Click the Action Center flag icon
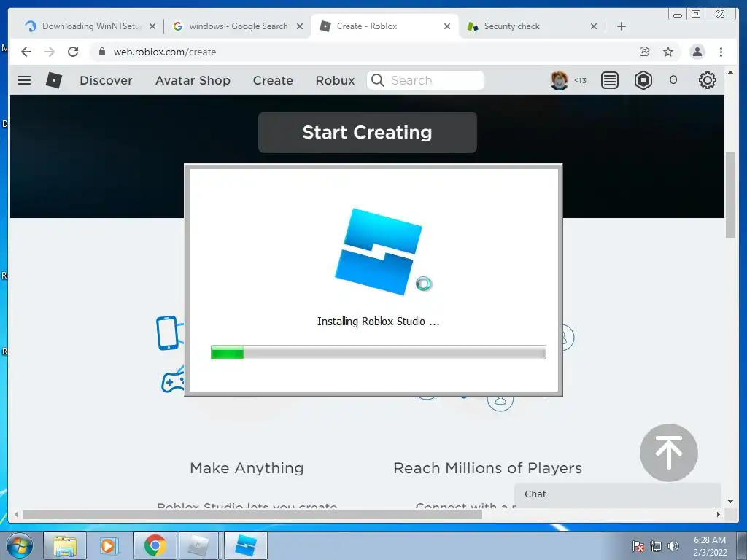 pyautogui.click(x=638, y=546)
